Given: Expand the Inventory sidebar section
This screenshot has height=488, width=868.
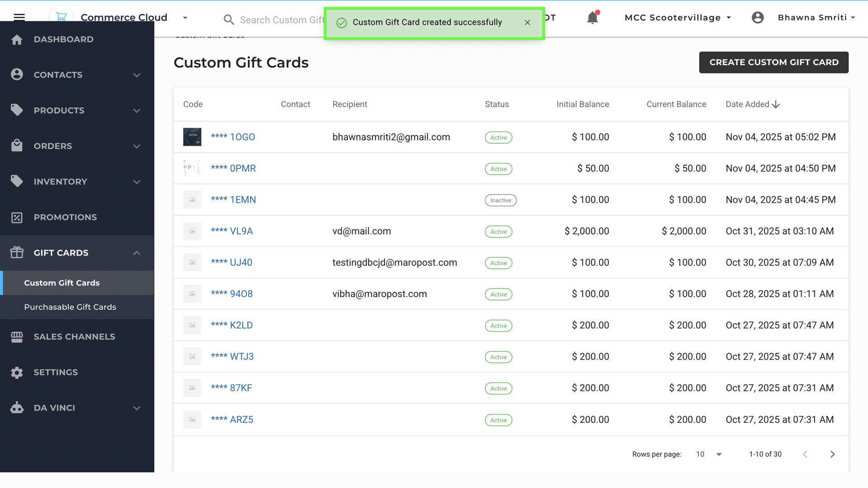Looking at the screenshot, I should tap(137, 182).
